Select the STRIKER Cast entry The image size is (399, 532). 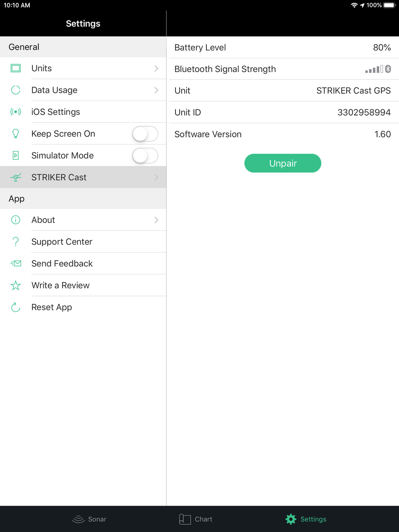click(x=83, y=177)
